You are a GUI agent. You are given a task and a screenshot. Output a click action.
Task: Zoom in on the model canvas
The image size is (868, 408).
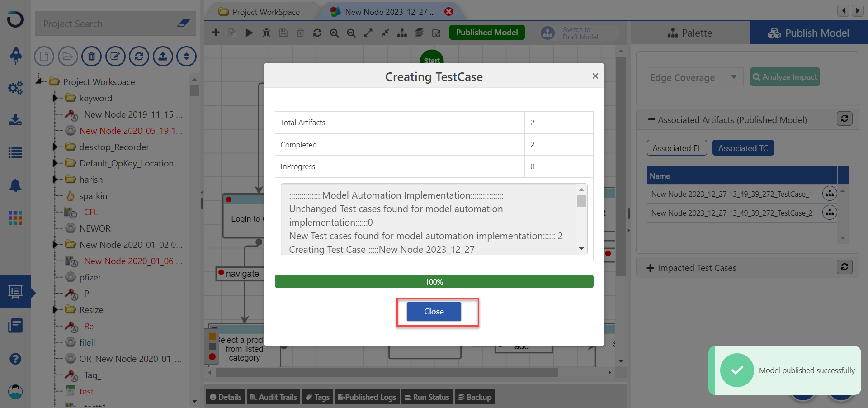pos(334,33)
